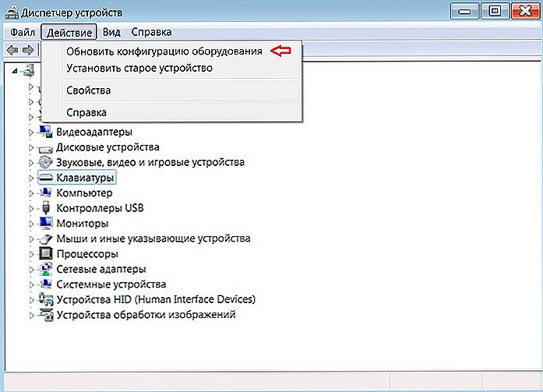
Task: Click the root computer node icon
Action: (28, 70)
